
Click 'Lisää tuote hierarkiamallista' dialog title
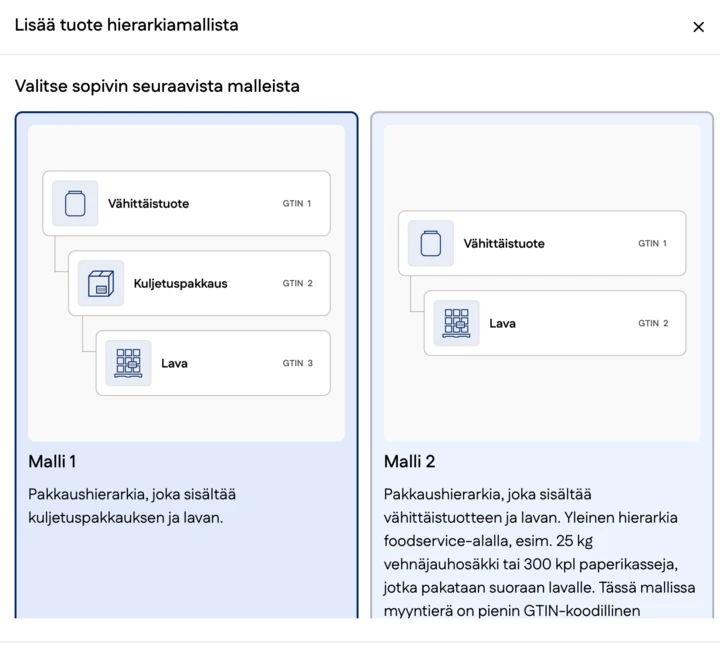click(127, 25)
